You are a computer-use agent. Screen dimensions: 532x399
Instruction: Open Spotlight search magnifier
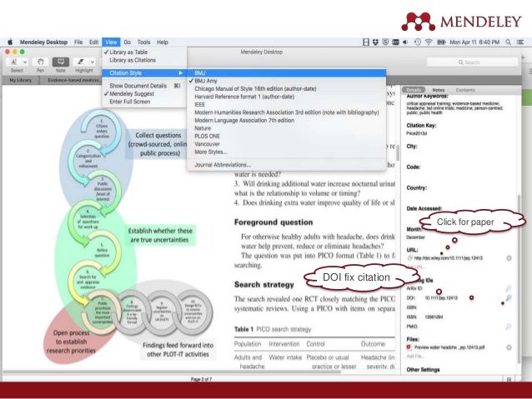pos(508,42)
